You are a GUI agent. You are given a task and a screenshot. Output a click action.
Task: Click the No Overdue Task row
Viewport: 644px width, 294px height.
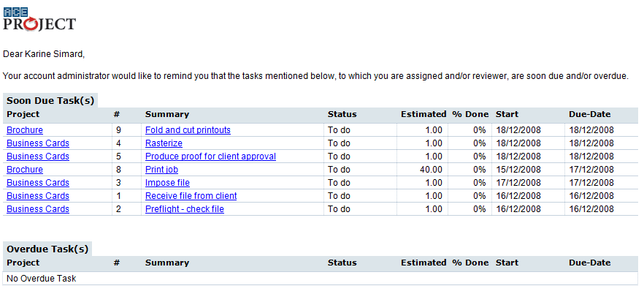(x=321, y=279)
